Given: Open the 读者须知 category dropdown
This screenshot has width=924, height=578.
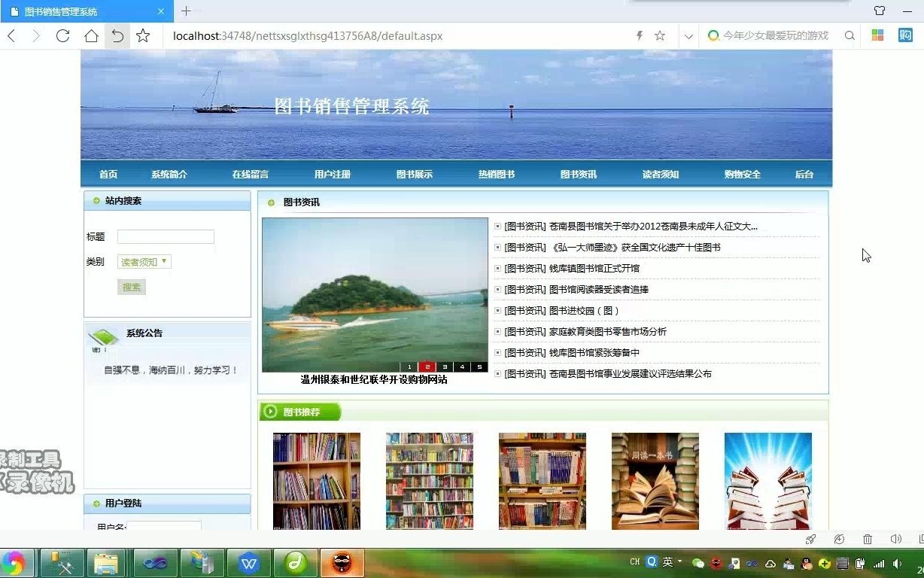Looking at the screenshot, I should pos(144,261).
